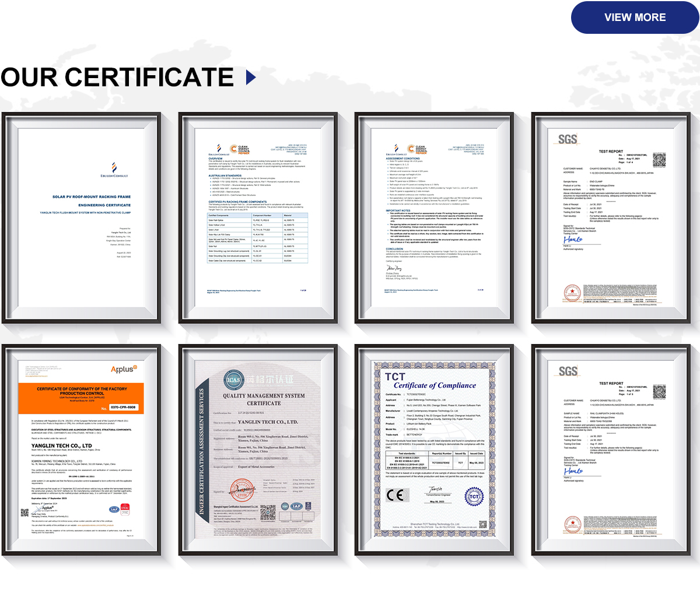Click the Applus+ logo
This screenshot has height=597, width=700.
click(x=124, y=369)
